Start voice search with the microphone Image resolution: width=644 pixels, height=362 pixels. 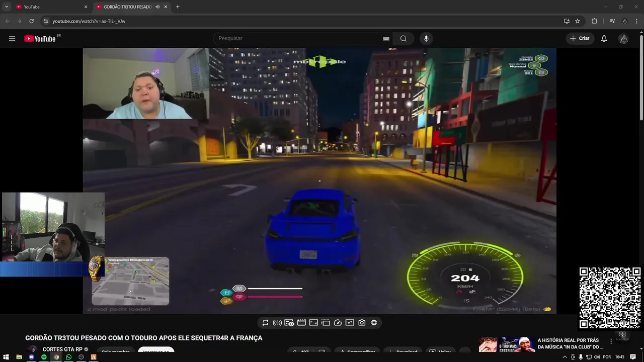pyautogui.click(x=426, y=38)
